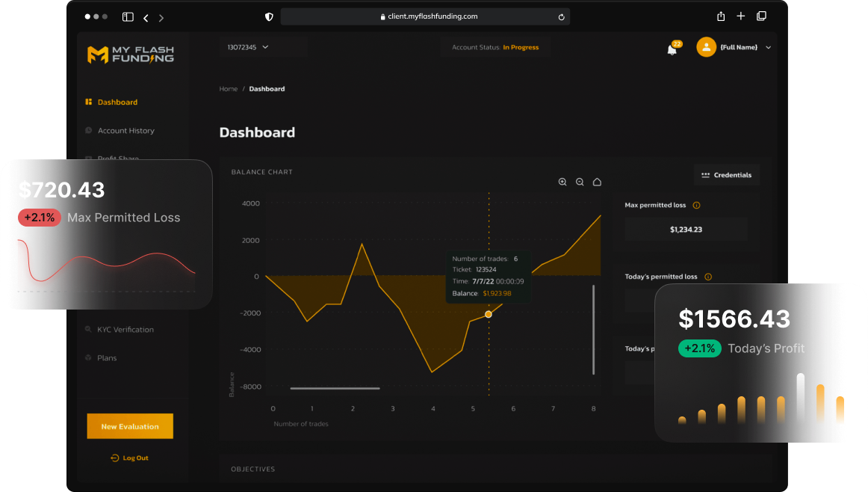Click the chart horizontal scrollbar handle
Viewport: 868px width, 492px height.
335,388
